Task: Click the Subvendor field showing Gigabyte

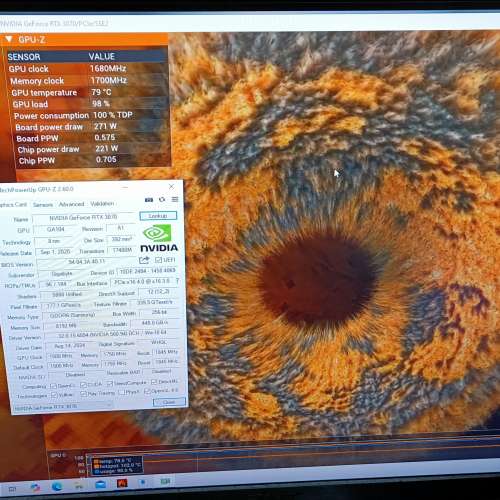Action: pos(62,273)
